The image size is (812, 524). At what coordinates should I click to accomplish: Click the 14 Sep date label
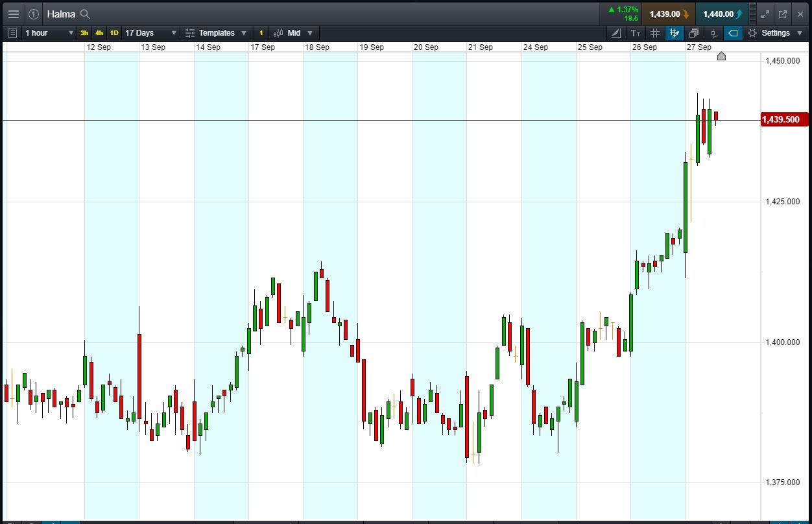(208, 47)
